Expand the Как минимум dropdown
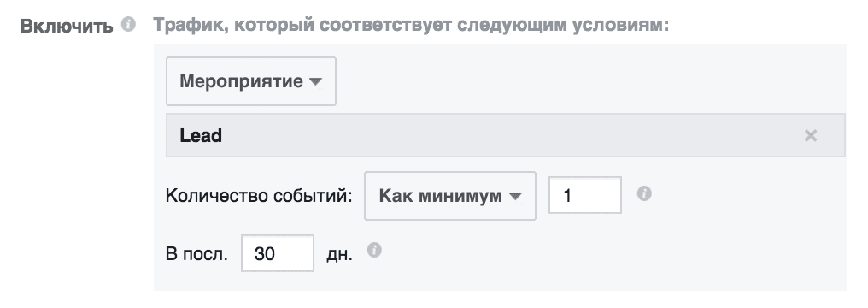Viewport: 868px width, 308px height. tap(450, 196)
